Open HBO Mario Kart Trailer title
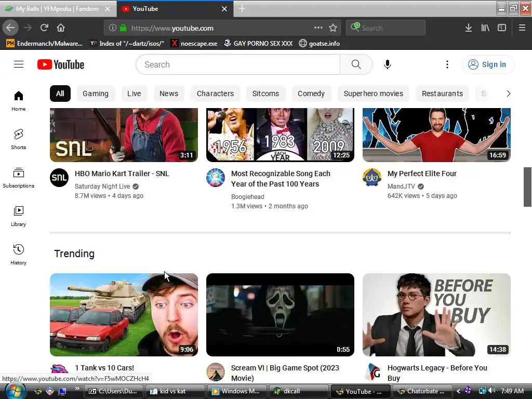This screenshot has width=532, height=399. coord(122,174)
